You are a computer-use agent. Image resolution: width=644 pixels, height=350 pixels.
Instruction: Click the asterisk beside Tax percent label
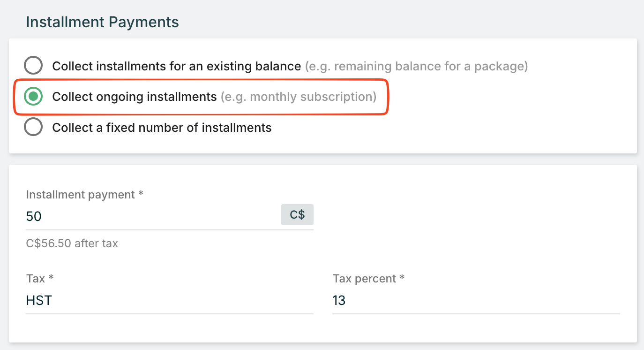[x=402, y=278]
